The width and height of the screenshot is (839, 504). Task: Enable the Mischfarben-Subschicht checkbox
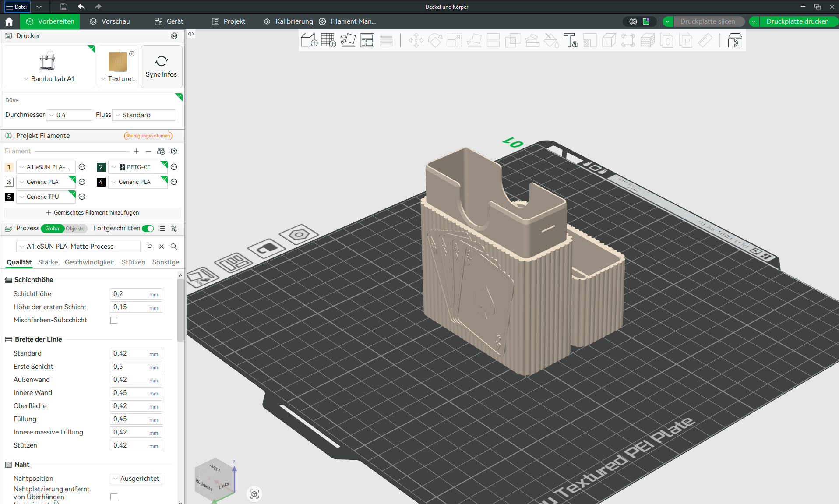114,320
